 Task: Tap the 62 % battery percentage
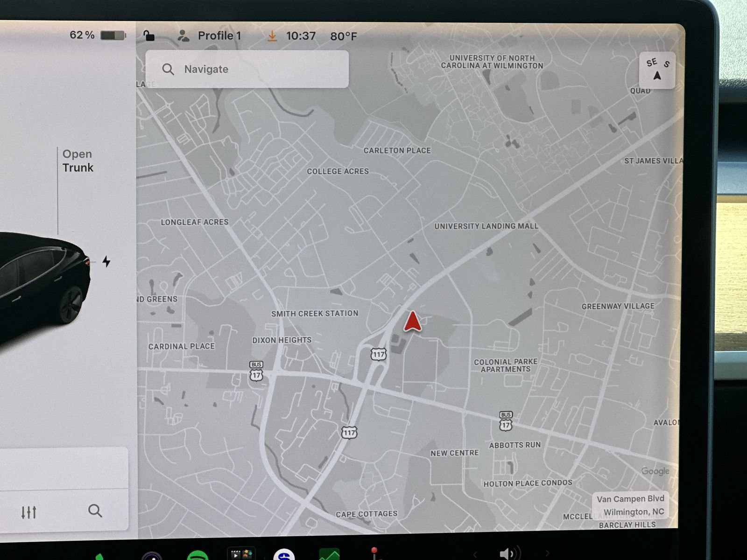tap(82, 35)
